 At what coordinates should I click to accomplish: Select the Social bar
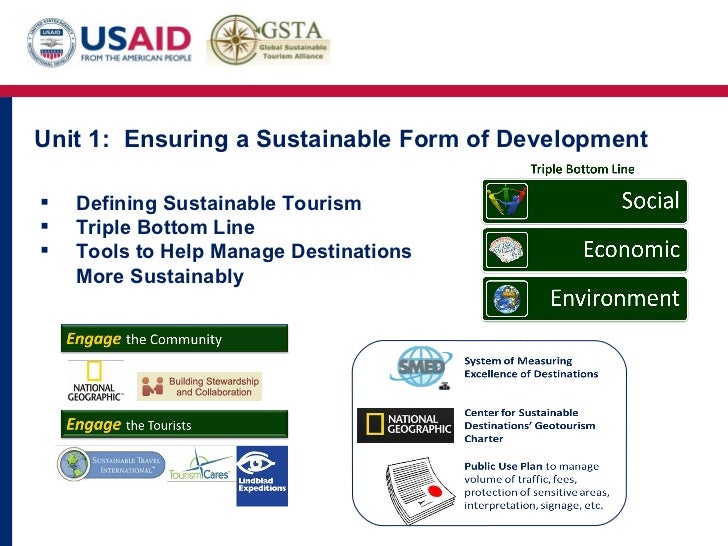click(x=585, y=201)
